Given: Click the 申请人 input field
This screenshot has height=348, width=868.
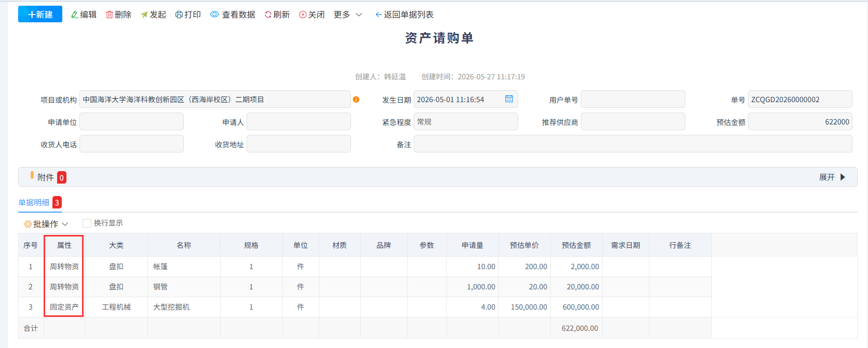Looking at the screenshot, I should click(299, 121).
